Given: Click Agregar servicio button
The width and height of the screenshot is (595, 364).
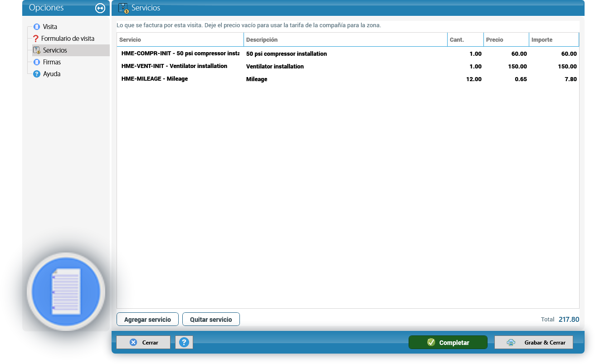Looking at the screenshot, I should click(147, 320).
